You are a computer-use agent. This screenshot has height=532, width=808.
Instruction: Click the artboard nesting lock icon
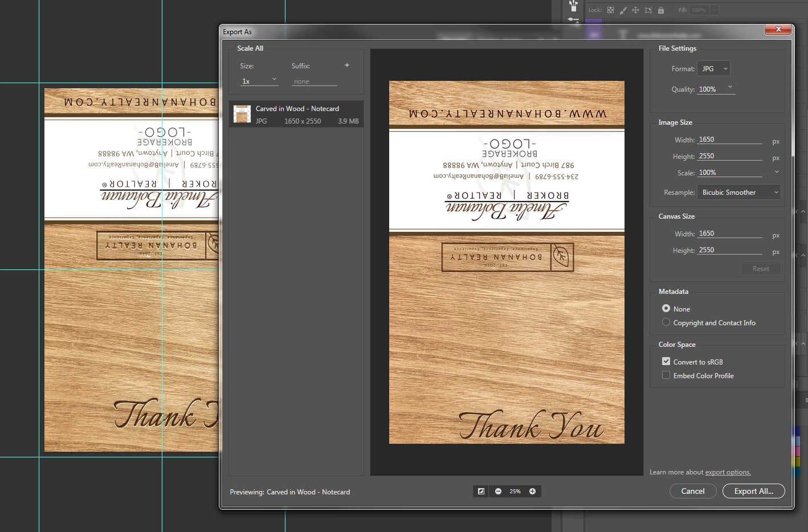tap(648, 10)
